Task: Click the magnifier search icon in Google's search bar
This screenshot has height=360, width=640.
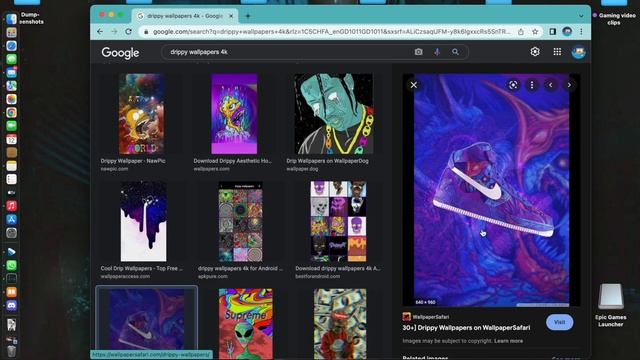Action: pos(455,52)
